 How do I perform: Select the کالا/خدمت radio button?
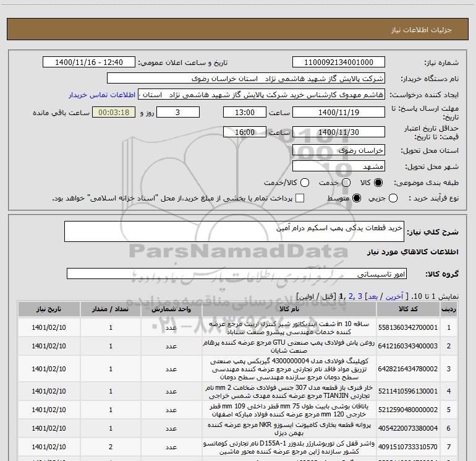305,183
